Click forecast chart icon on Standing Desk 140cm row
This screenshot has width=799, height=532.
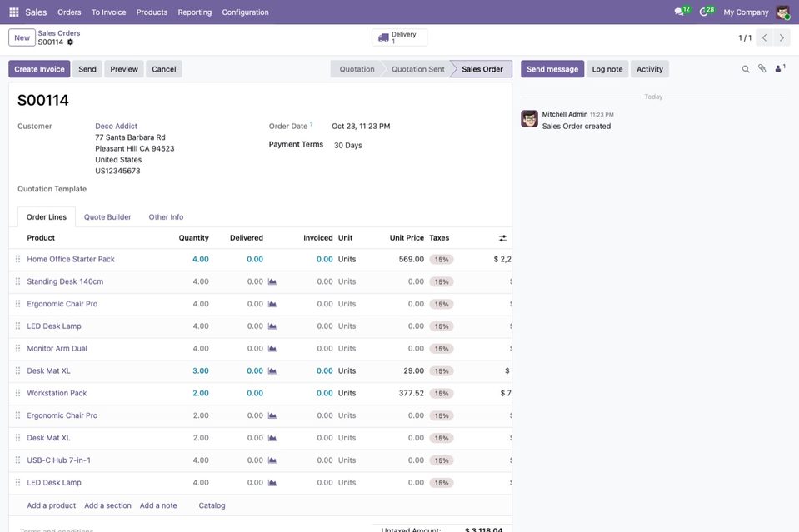coord(272,281)
